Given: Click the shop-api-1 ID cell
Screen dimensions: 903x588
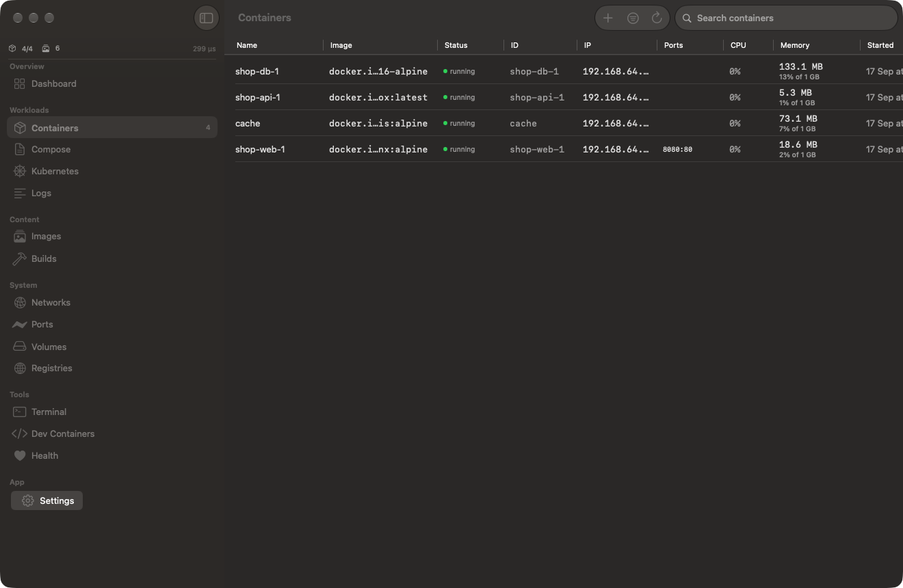Looking at the screenshot, I should pos(537,97).
